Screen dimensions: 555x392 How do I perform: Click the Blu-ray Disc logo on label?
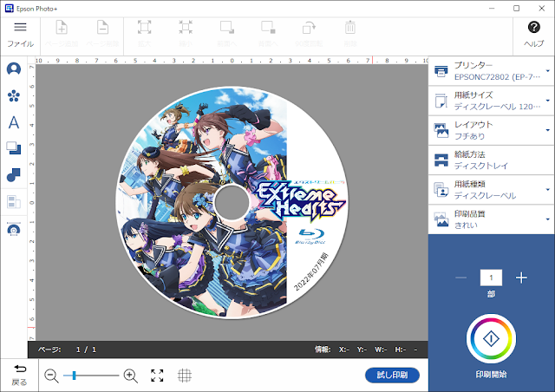click(x=310, y=237)
